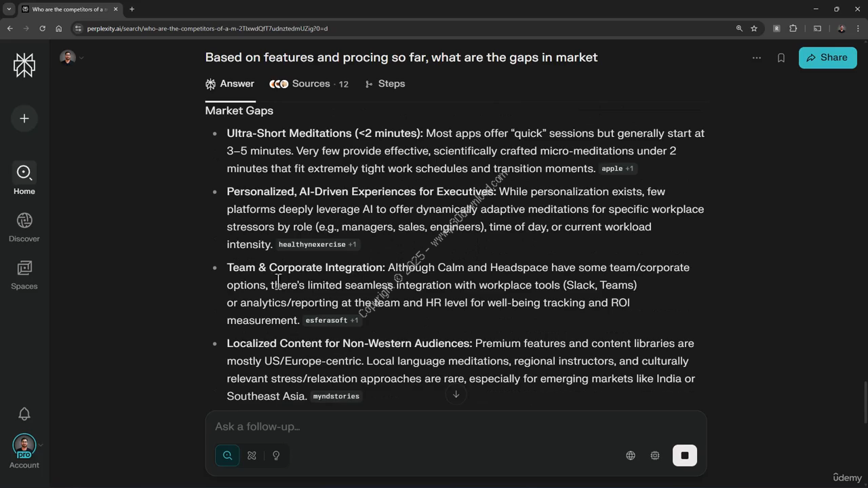Viewport: 868px width, 488px height.
Task: Start a new thread with plus icon
Action: click(24, 119)
